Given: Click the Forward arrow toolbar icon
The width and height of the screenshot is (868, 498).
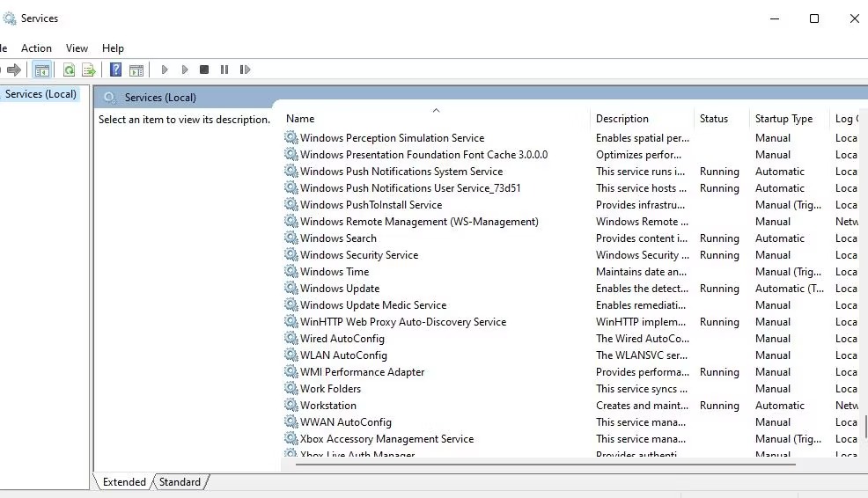Looking at the screenshot, I should 14,70.
